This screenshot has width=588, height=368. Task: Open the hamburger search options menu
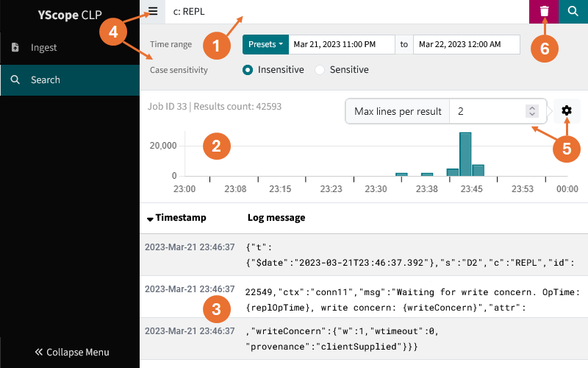[153, 11]
